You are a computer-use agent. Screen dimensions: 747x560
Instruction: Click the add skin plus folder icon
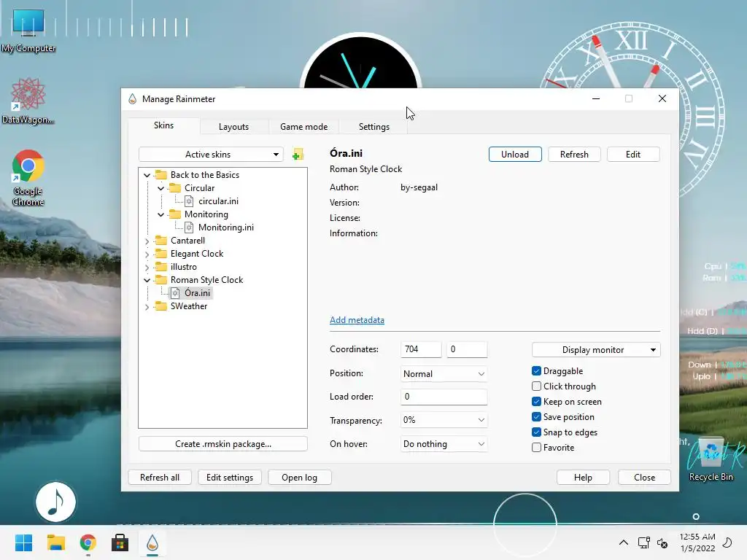point(298,155)
